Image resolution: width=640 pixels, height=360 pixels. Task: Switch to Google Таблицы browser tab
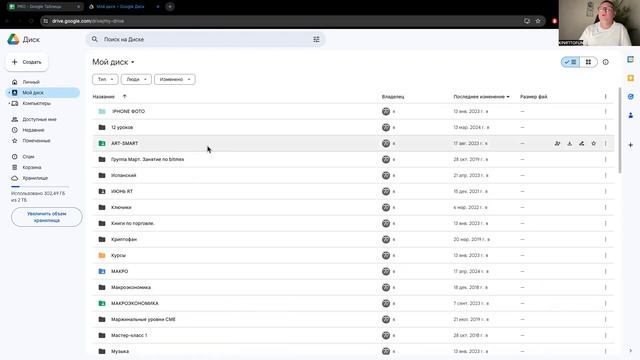click(x=45, y=7)
